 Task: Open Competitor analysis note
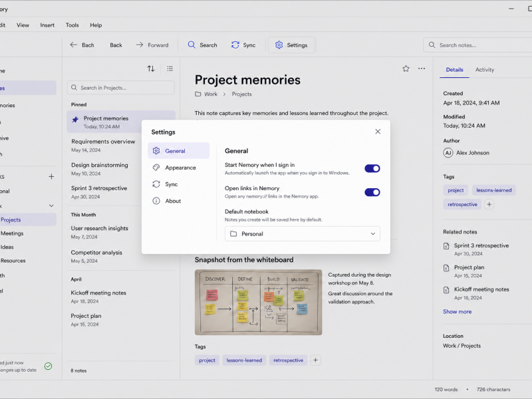click(x=96, y=256)
